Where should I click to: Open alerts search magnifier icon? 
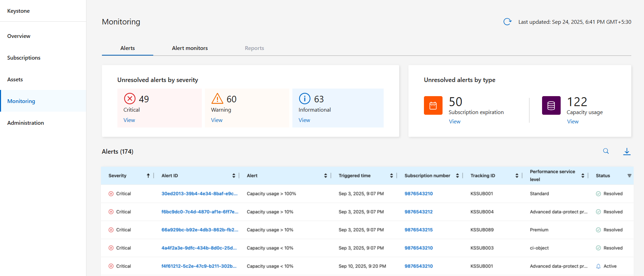point(606,151)
